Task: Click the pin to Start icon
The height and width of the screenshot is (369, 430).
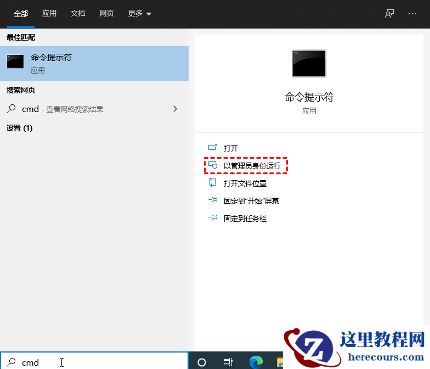Action: [212, 200]
